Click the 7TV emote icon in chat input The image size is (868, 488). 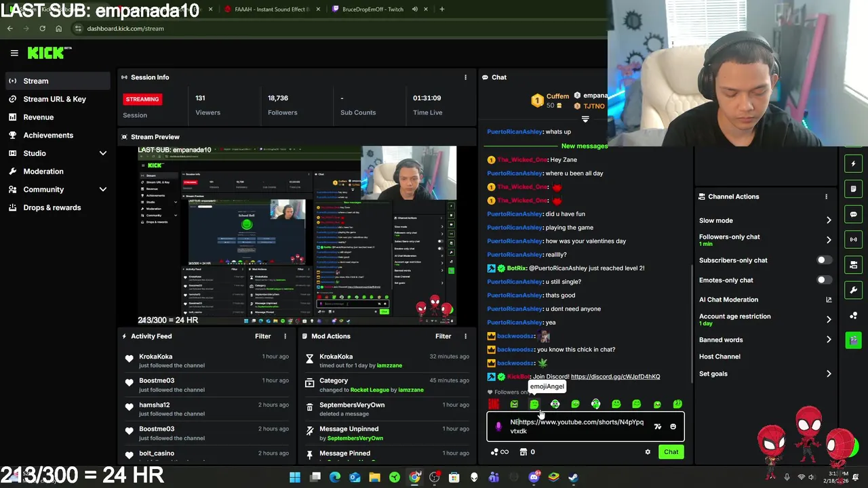(657, 427)
